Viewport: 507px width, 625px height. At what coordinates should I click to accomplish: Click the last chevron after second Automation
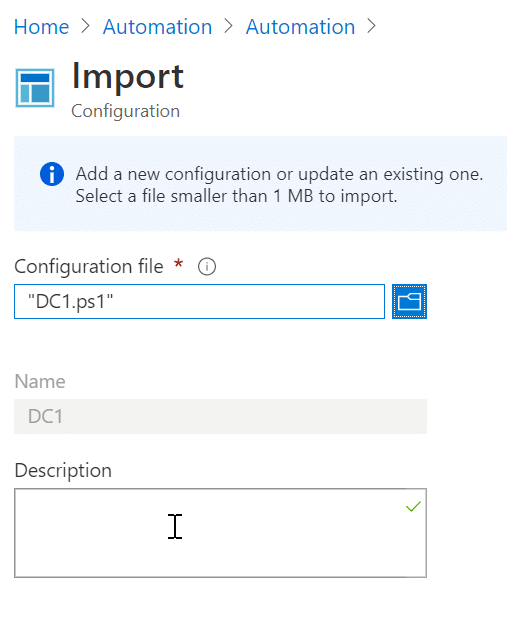(371, 27)
